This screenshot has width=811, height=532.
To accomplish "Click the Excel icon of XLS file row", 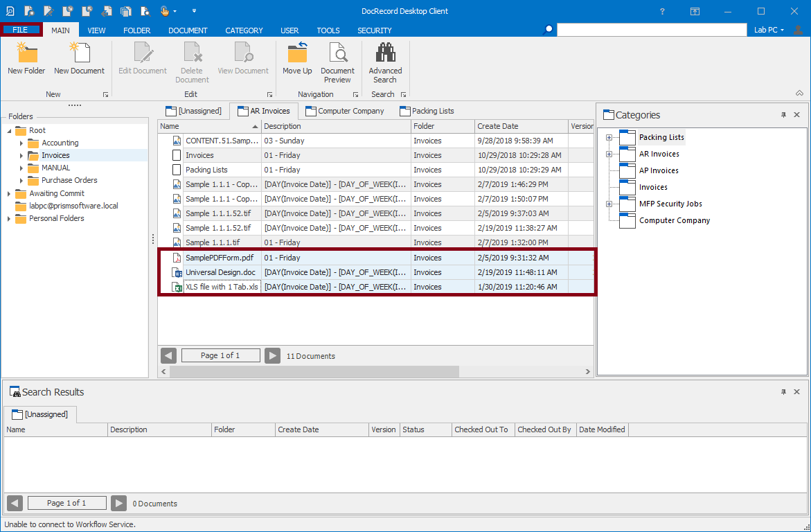I will click(177, 287).
